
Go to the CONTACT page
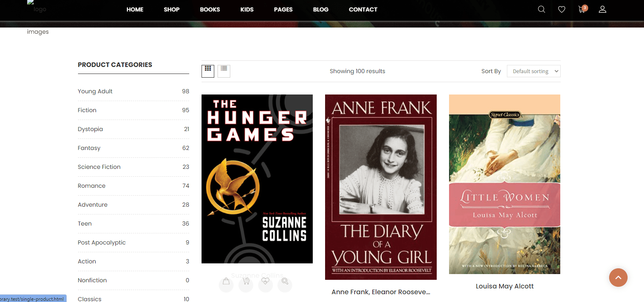coord(363,9)
